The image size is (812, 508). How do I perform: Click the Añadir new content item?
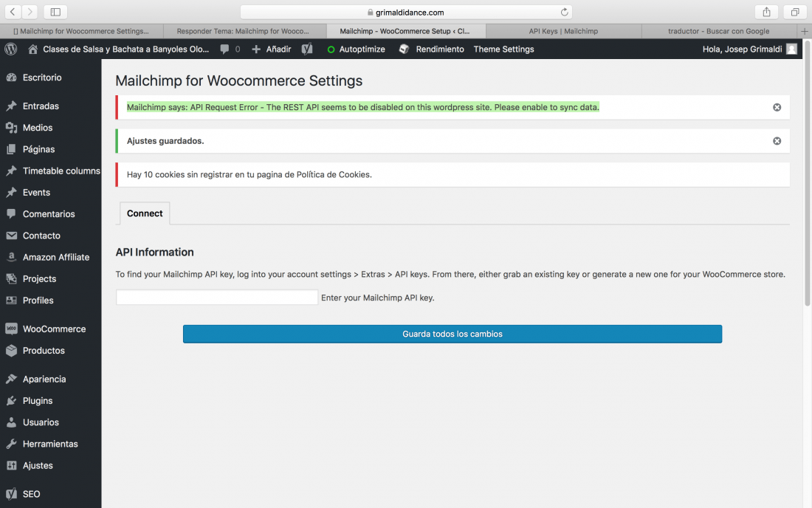(x=272, y=49)
